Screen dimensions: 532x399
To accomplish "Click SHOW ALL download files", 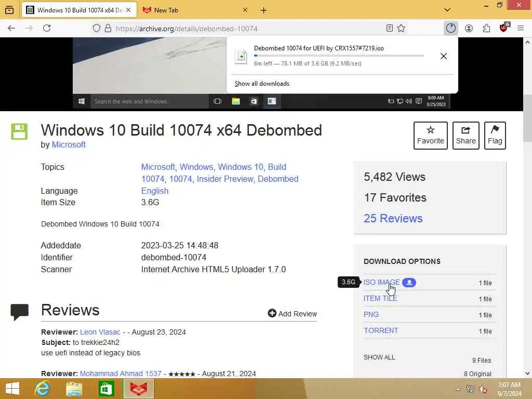I will [379, 357].
